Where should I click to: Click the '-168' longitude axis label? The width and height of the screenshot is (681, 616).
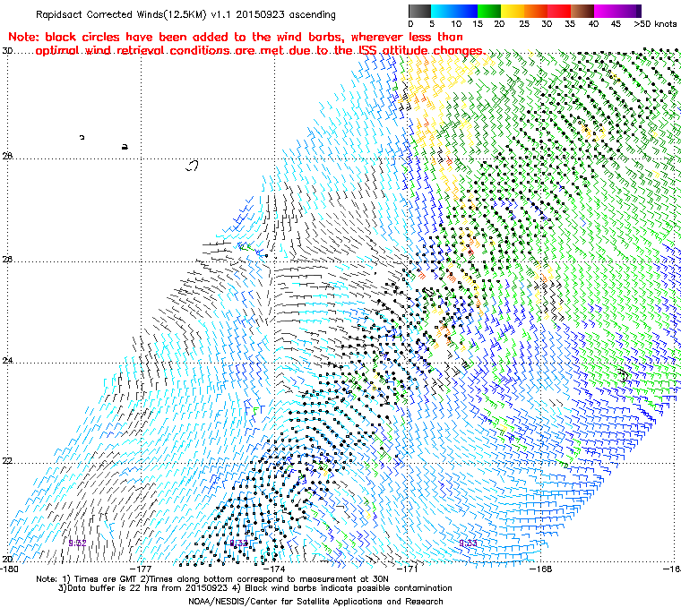coord(541,569)
